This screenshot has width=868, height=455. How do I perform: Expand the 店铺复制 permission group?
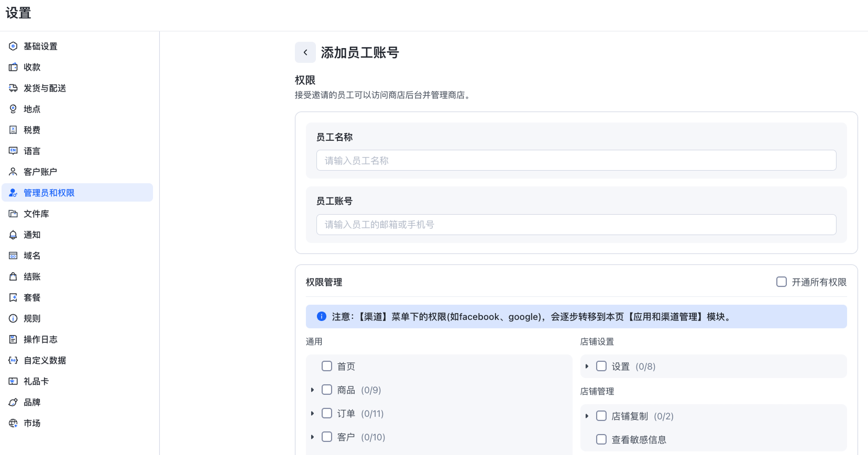(587, 416)
